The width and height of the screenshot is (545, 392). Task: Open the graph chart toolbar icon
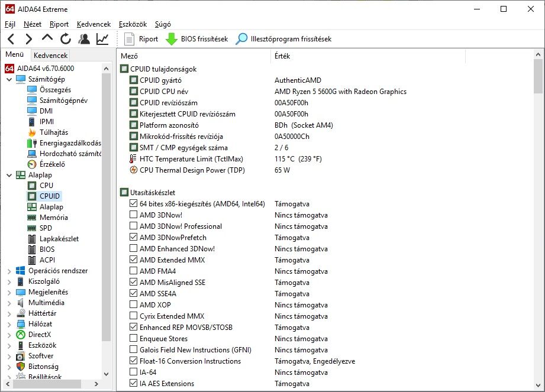click(x=102, y=39)
